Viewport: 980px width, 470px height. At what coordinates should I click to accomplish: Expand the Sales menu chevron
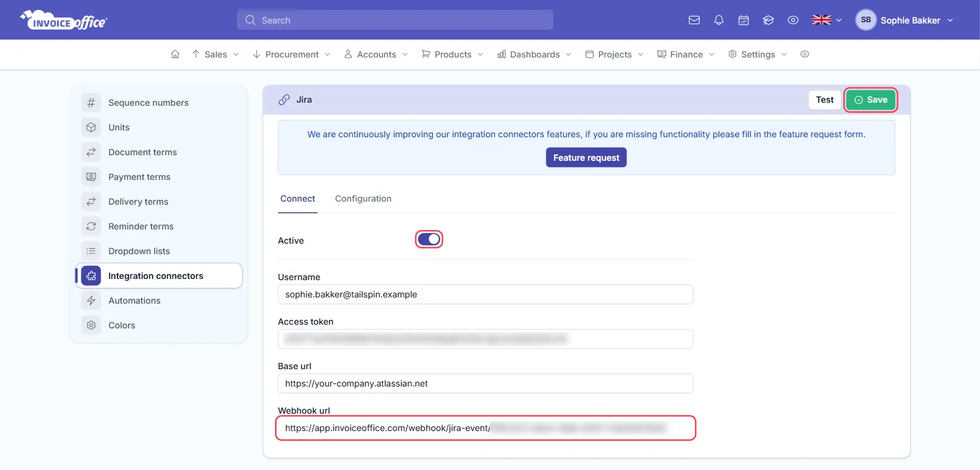pos(236,54)
